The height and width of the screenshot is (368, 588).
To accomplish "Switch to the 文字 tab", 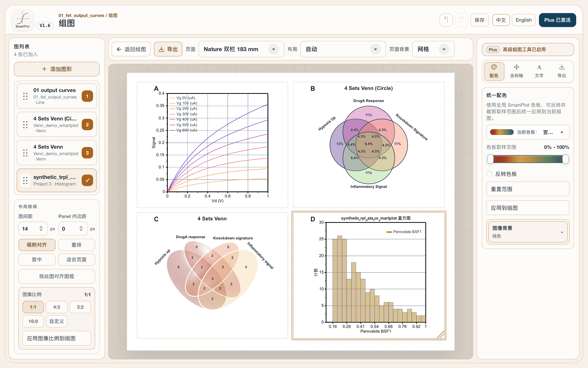I will click(539, 71).
